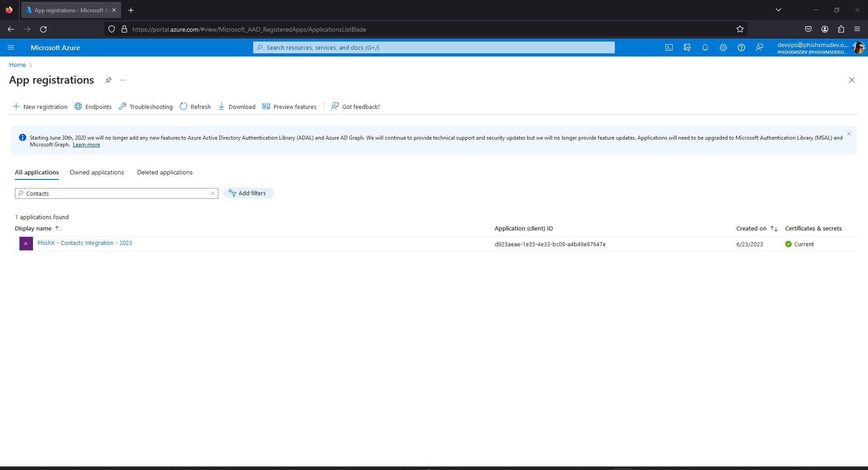Open the Cloud Shell icon
868x470 pixels.
click(669, 47)
